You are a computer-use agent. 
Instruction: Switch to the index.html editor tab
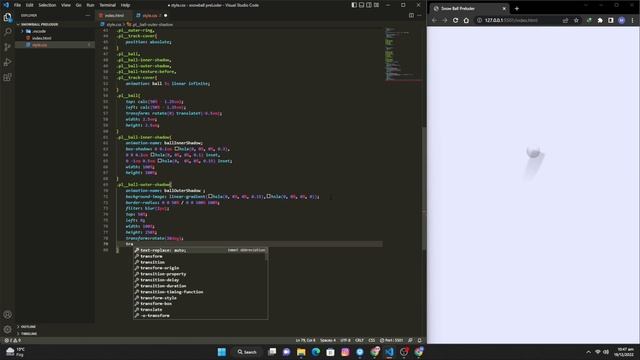(113, 16)
